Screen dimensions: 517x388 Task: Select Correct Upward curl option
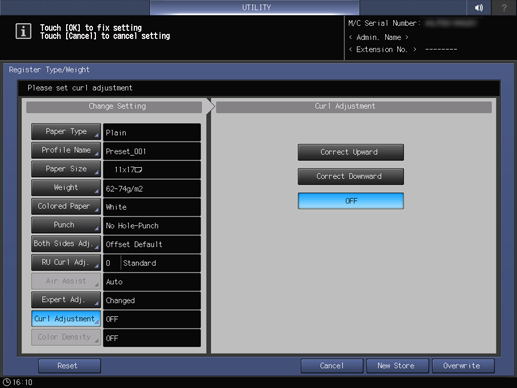click(x=351, y=152)
